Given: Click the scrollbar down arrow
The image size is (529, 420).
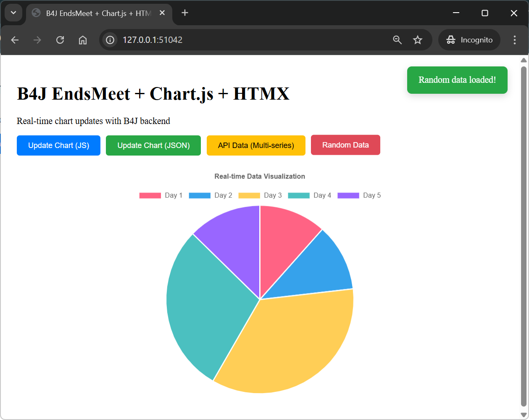Looking at the screenshot, I should (x=524, y=415).
